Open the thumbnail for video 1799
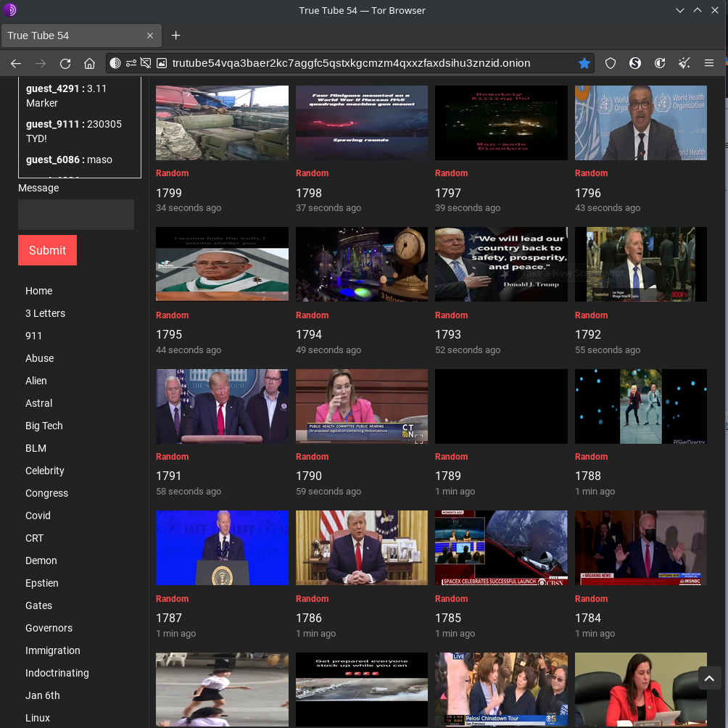728x728 pixels. pyautogui.click(x=222, y=123)
